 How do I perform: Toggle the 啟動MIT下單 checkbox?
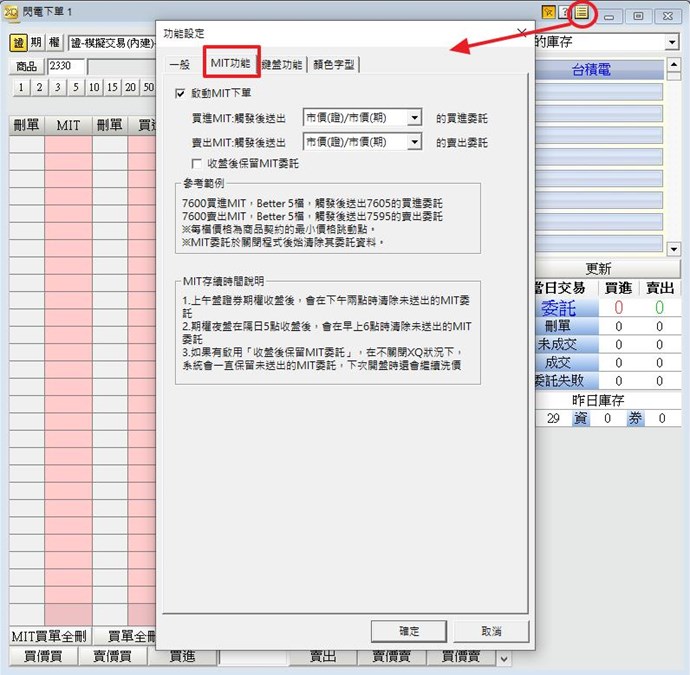pos(181,94)
